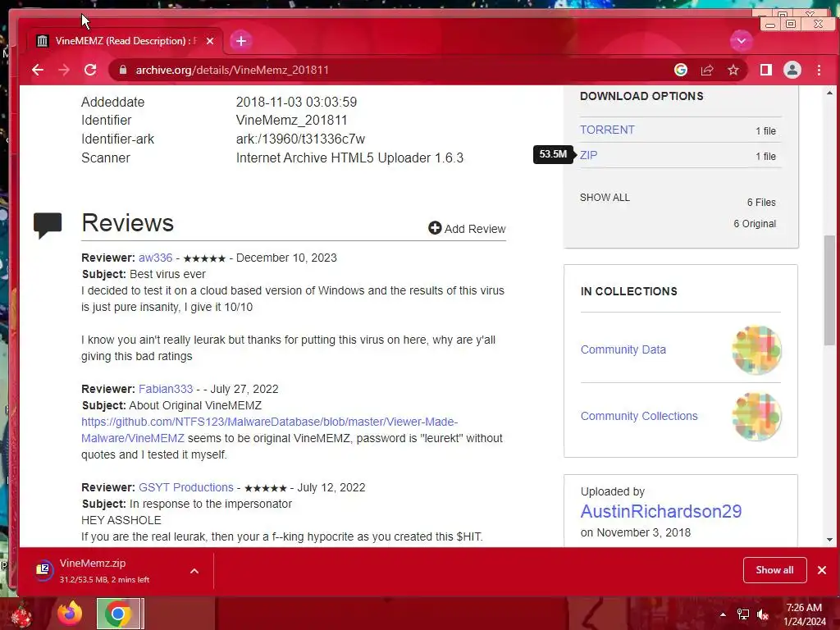
Task: Bookmark this page with the star icon
Action: point(733,70)
